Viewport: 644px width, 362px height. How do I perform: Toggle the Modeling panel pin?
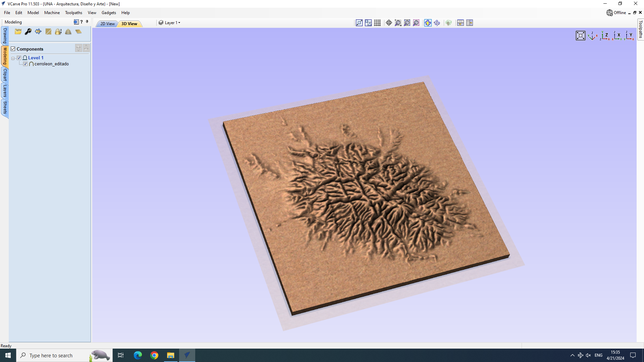click(x=87, y=22)
